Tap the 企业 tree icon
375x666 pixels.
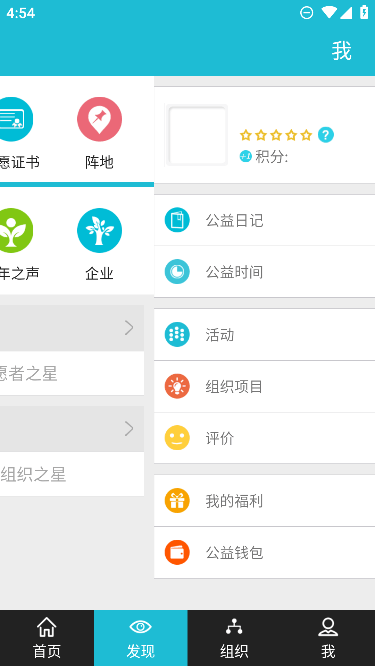pos(99,230)
